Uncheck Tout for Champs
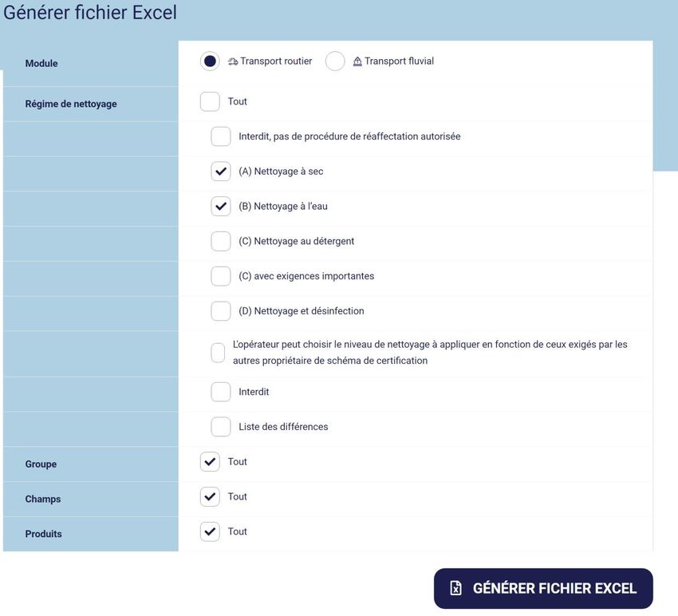The height and width of the screenshot is (616, 678). click(210, 496)
